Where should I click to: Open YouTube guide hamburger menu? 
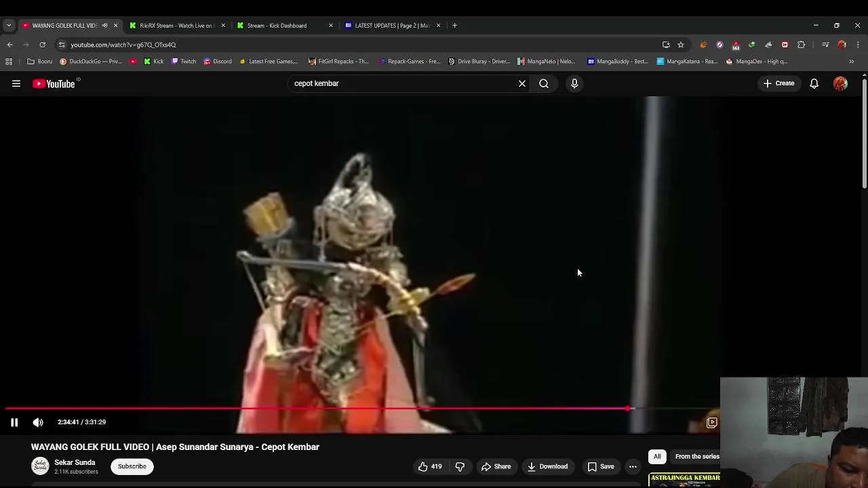point(16,83)
